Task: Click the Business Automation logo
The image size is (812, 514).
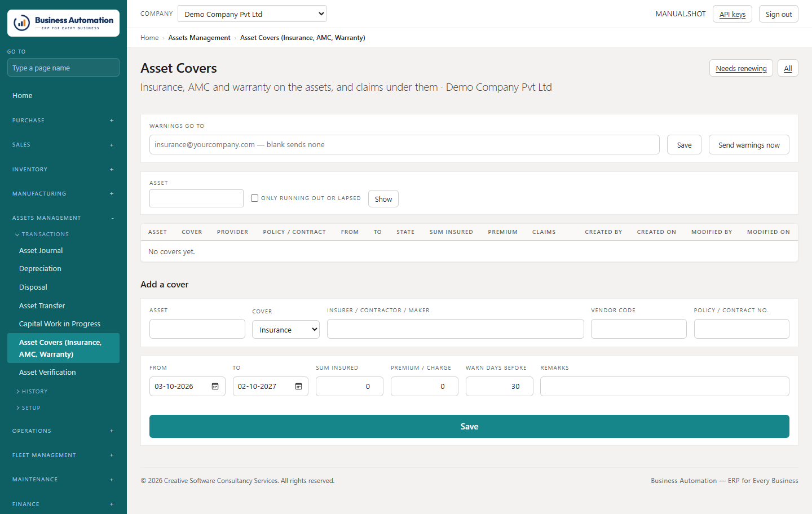Action: click(63, 23)
